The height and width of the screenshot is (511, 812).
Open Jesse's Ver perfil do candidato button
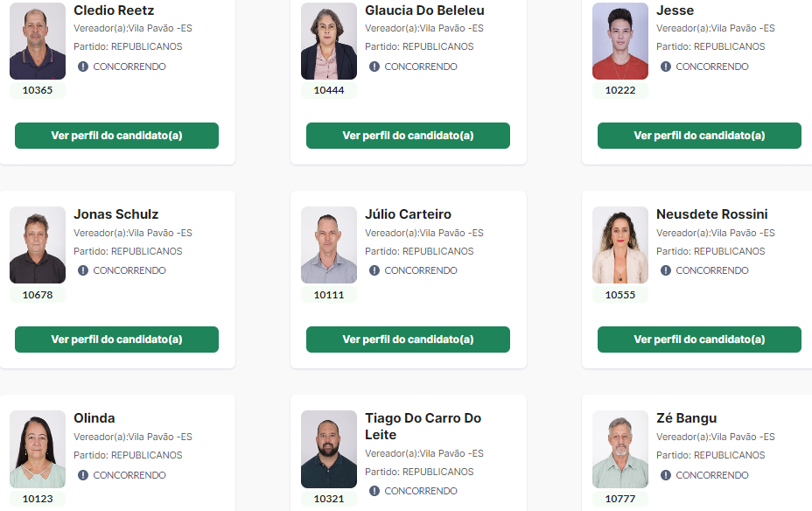pyautogui.click(x=699, y=136)
